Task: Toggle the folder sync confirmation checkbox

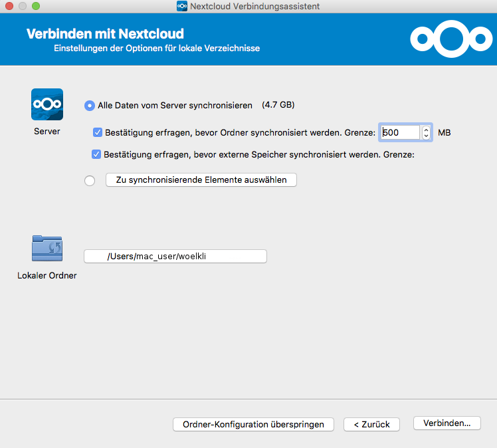Action: tap(98, 132)
